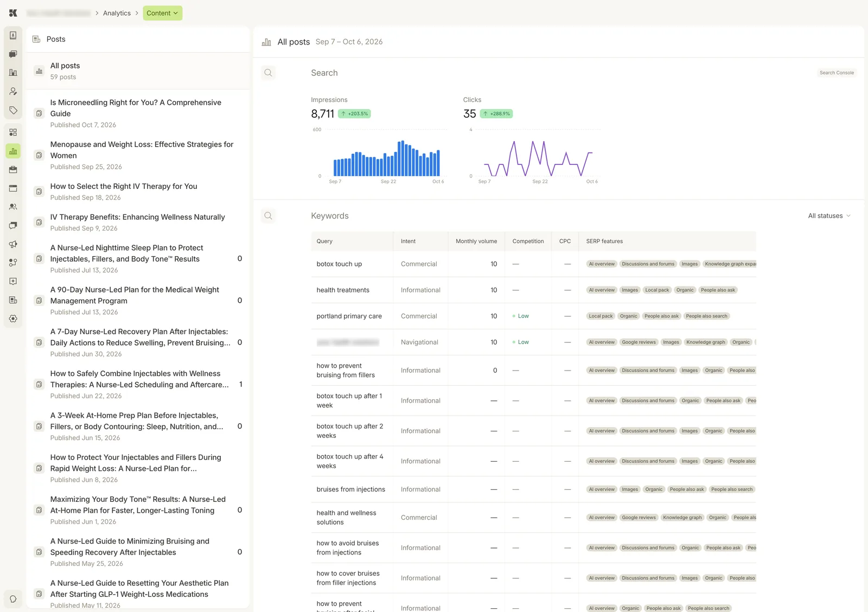Open the Content dropdown in breadcrumb
Image resolution: width=868 pixels, height=612 pixels.
coord(163,13)
